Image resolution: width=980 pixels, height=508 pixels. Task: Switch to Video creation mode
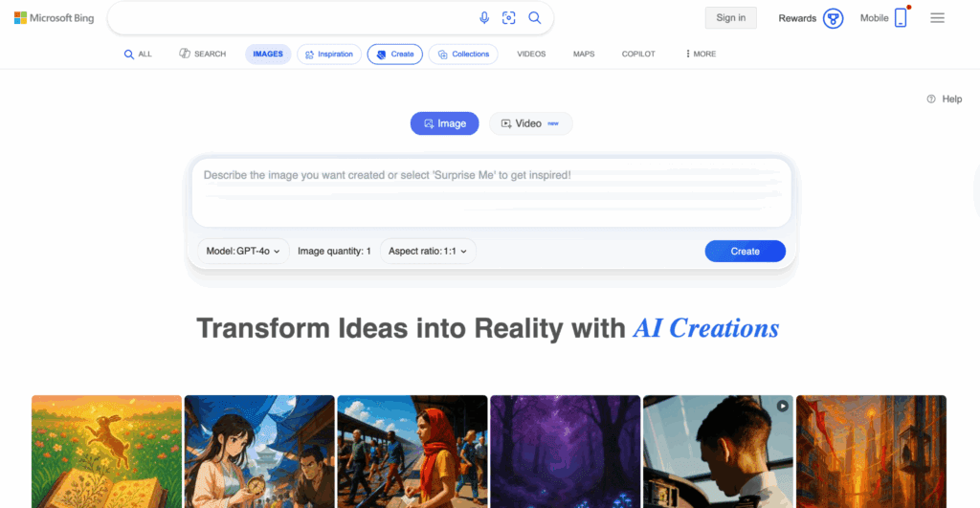coord(530,123)
